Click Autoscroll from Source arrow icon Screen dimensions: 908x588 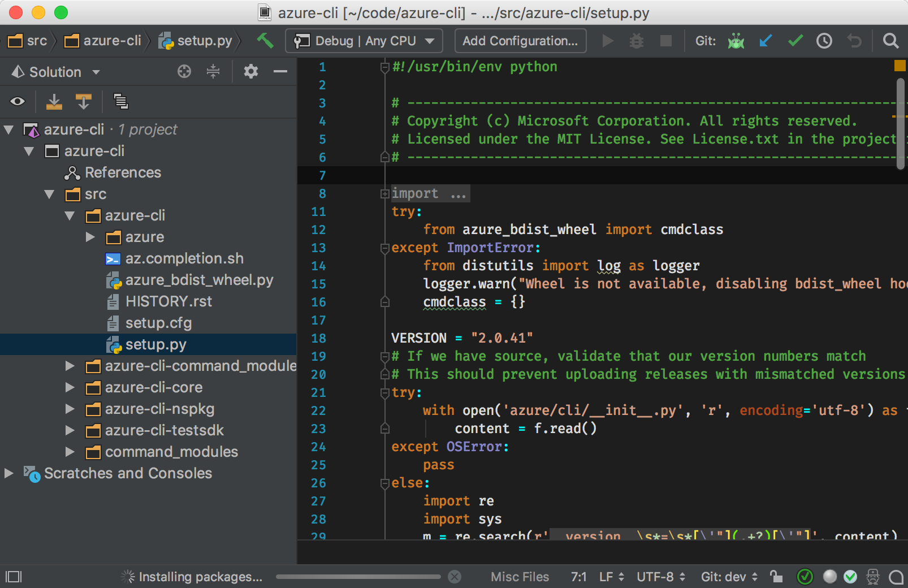[x=84, y=101]
